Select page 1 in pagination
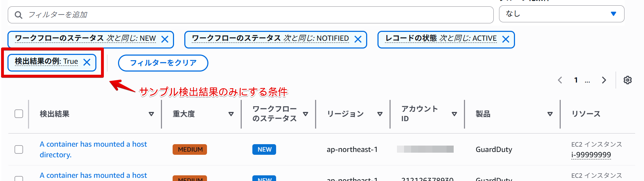 [576, 80]
